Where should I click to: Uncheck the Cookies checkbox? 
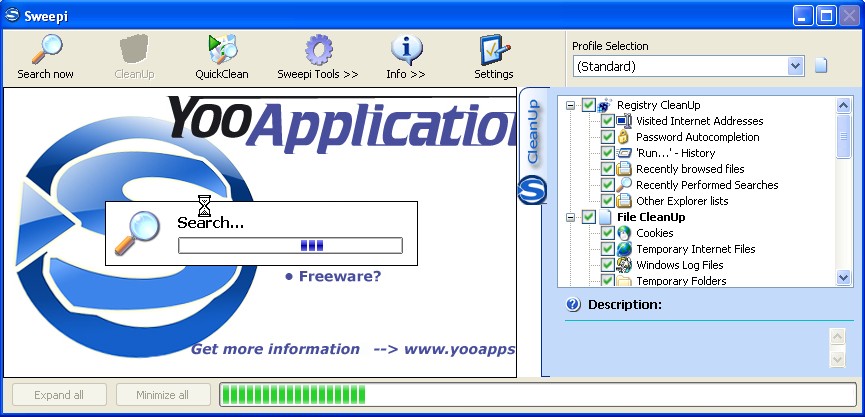pos(607,233)
